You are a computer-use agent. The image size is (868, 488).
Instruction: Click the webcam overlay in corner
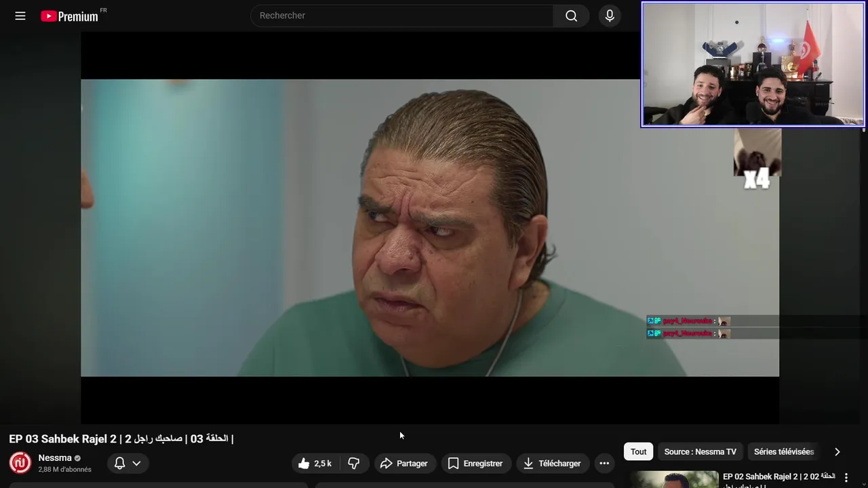click(x=753, y=64)
